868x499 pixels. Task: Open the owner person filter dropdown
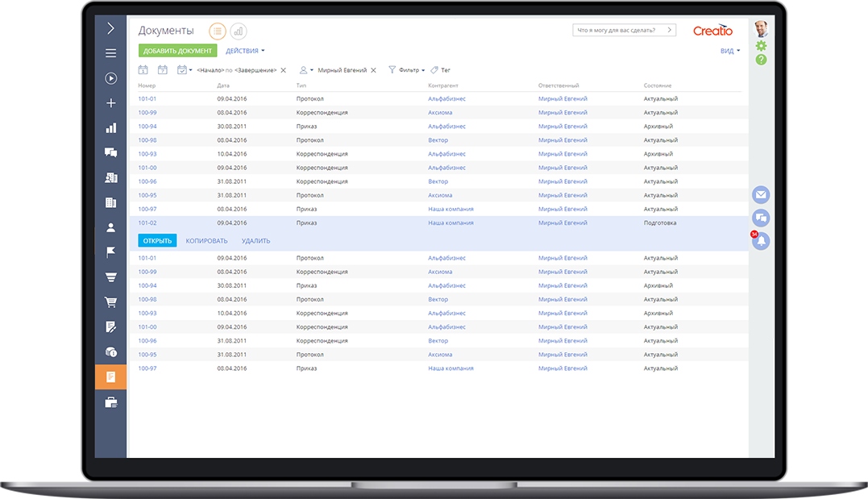(306, 70)
